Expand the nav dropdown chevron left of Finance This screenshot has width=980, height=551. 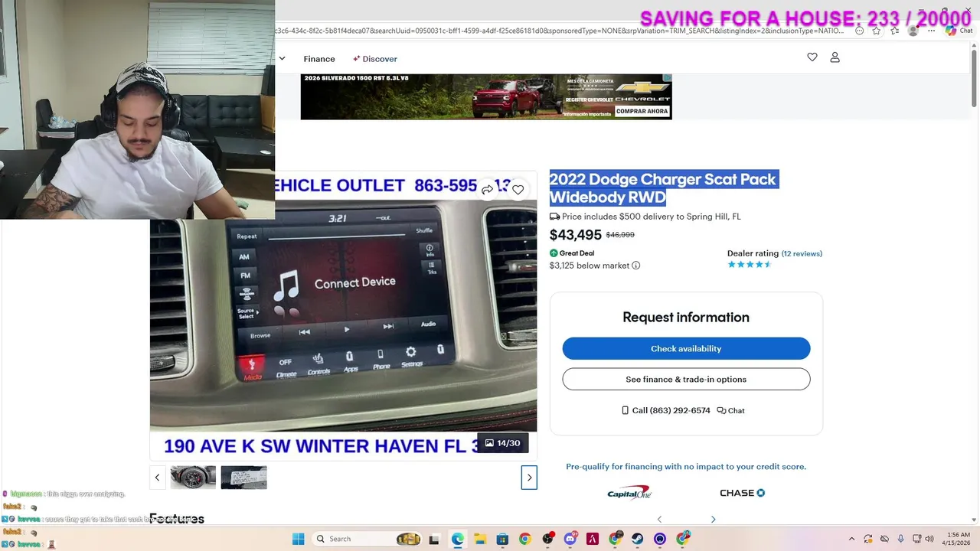click(282, 58)
